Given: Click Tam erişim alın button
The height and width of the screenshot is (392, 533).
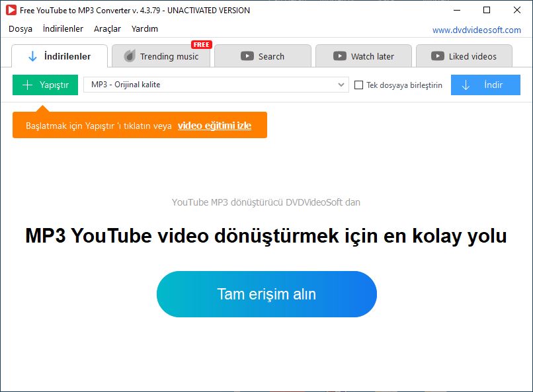Looking at the screenshot, I should click(267, 294).
